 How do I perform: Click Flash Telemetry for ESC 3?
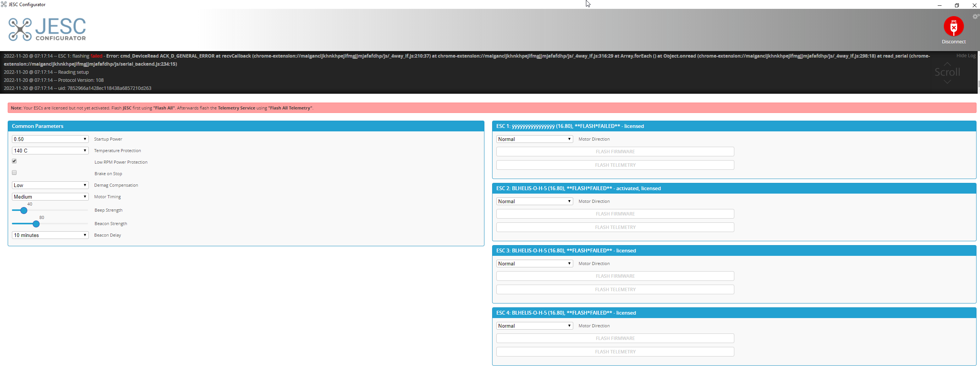615,289
